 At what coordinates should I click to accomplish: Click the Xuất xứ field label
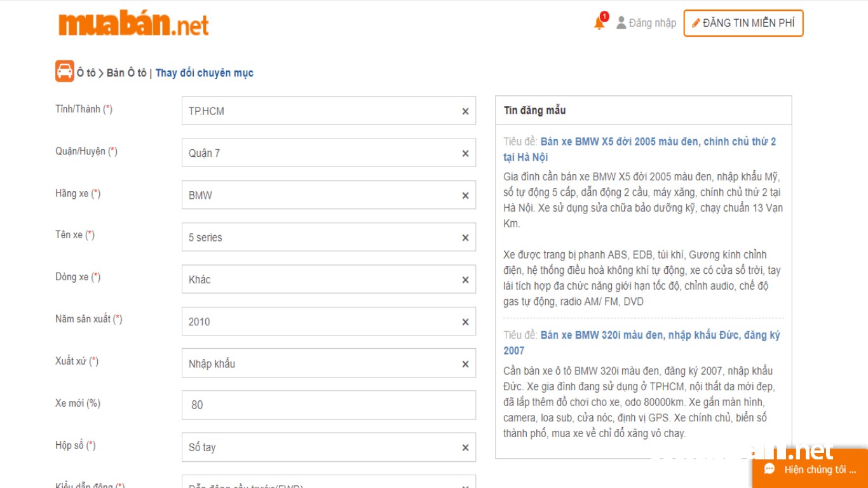77,361
